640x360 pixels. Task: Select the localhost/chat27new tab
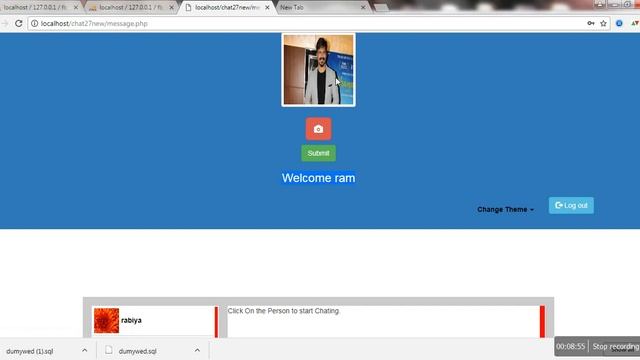(227, 7)
